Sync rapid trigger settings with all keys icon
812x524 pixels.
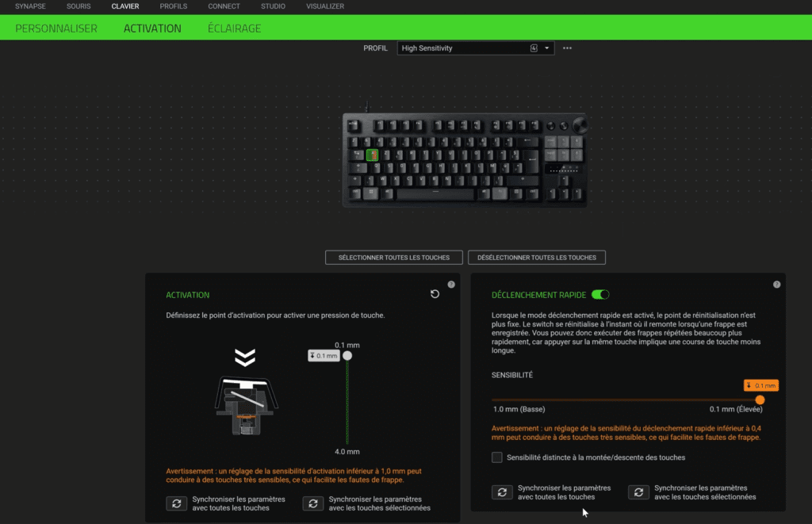point(502,492)
